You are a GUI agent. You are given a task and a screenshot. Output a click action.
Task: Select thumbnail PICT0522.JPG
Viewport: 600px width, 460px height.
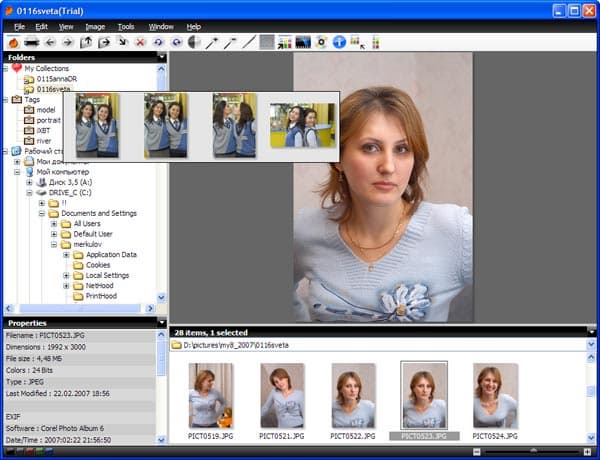click(353, 396)
